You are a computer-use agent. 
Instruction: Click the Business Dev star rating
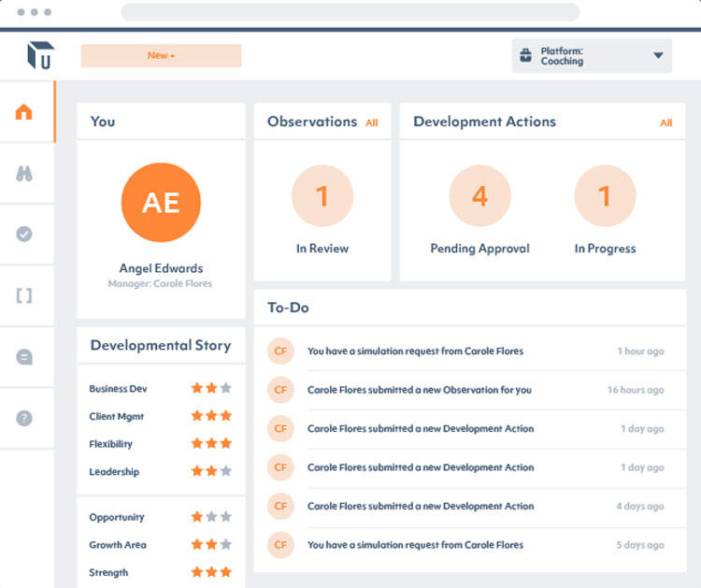click(x=211, y=389)
